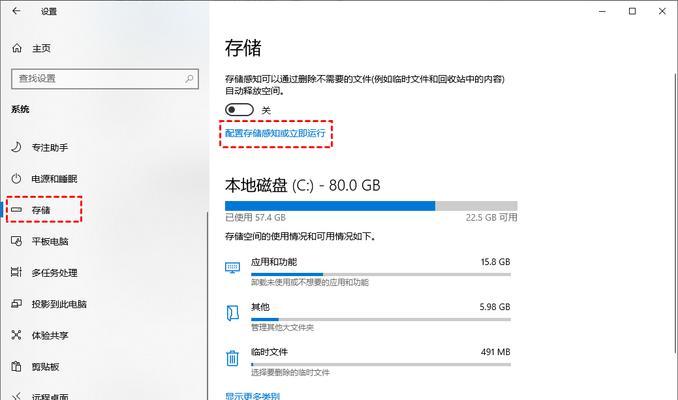The height and width of the screenshot is (400, 678).
Task: Click the 卸载未使用或不想要的应用和功能 description
Action: point(310,282)
